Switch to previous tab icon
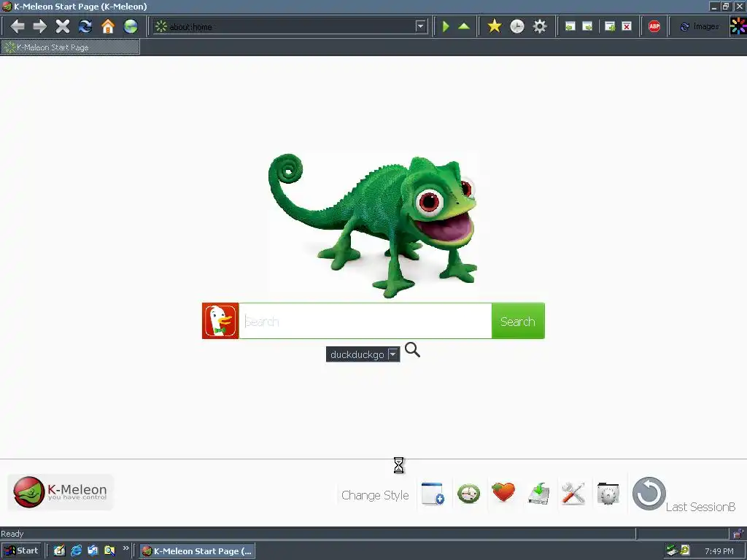 (570, 27)
